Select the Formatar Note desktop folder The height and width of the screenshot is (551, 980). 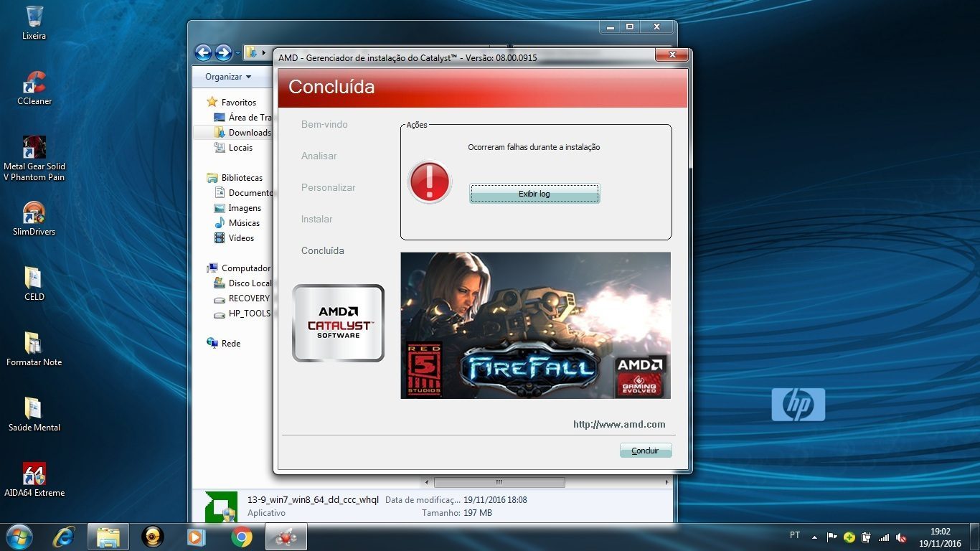coord(34,349)
